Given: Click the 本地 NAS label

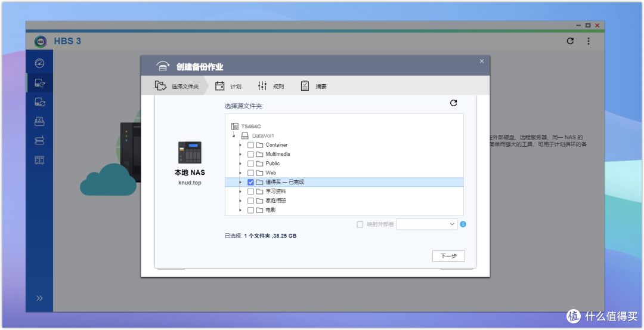Looking at the screenshot, I should pyautogui.click(x=190, y=172).
